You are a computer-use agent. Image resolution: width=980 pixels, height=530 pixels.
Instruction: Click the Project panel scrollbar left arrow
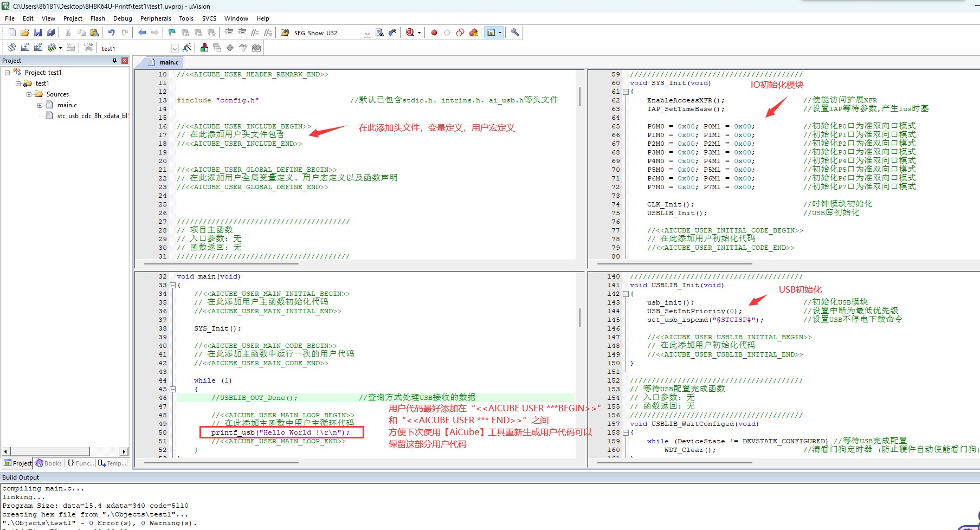click(x=6, y=451)
